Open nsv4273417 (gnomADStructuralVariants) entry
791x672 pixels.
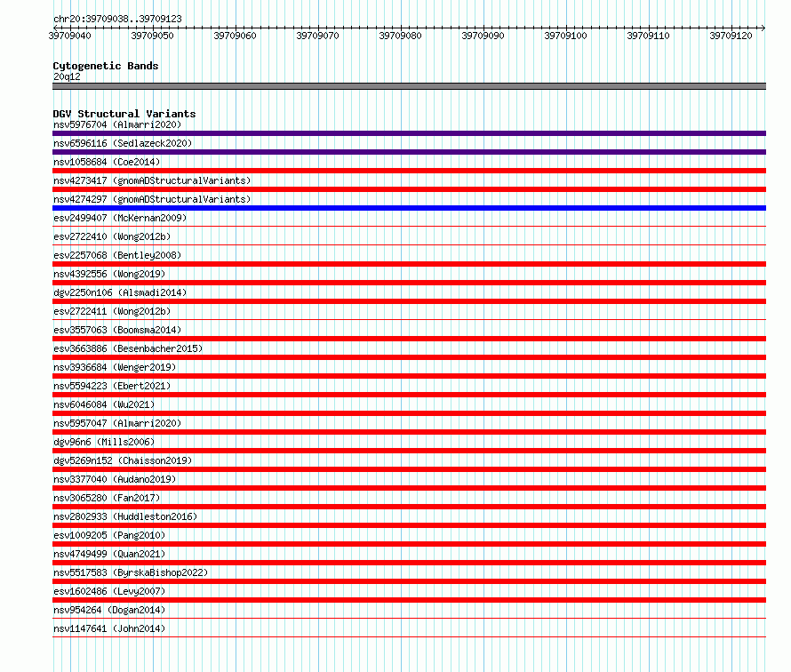click(152, 180)
